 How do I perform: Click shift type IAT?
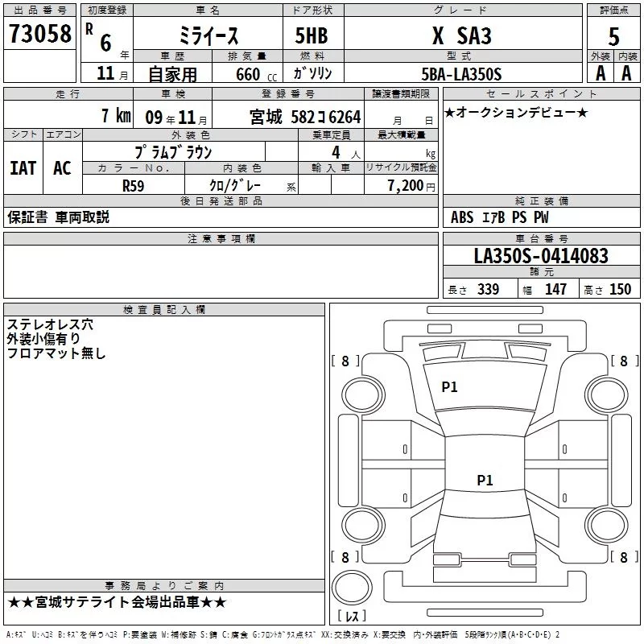(x=23, y=168)
